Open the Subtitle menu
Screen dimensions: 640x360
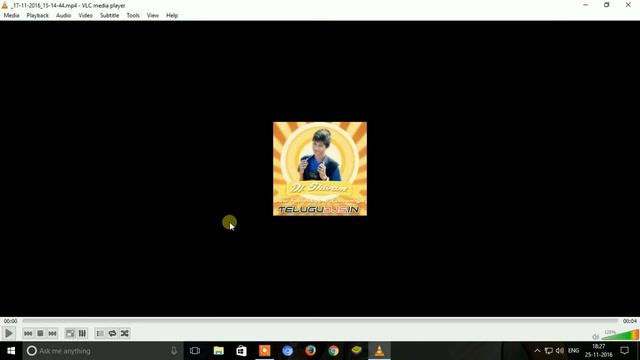pos(109,16)
